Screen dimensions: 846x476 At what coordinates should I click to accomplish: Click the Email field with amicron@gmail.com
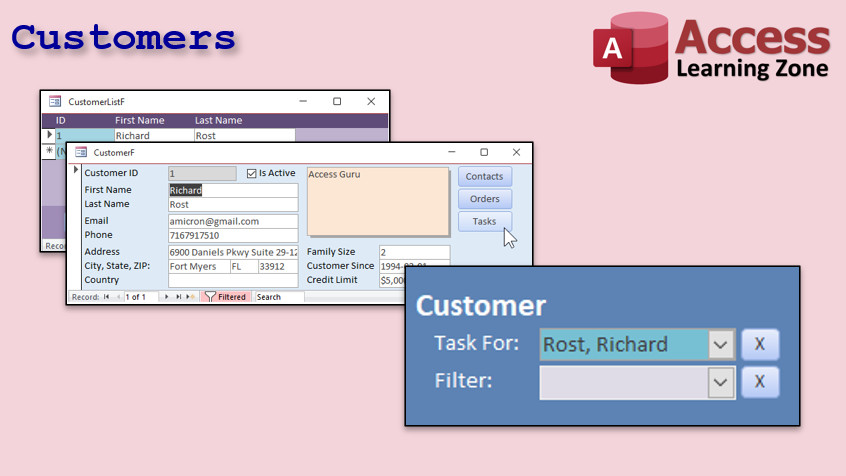(233, 221)
